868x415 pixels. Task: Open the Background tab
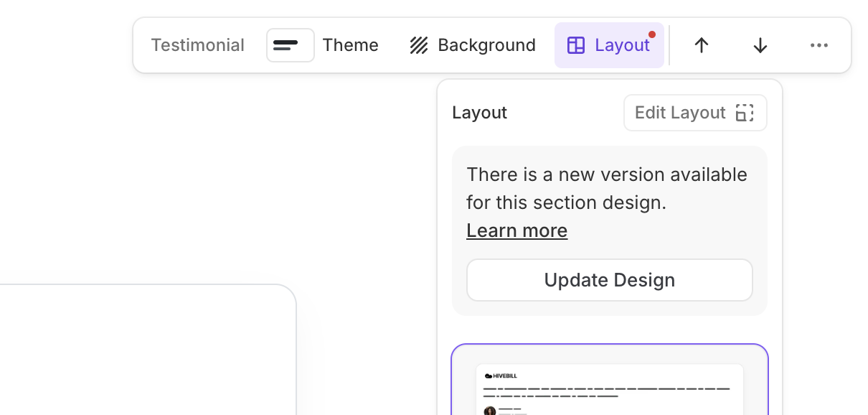[x=486, y=45]
